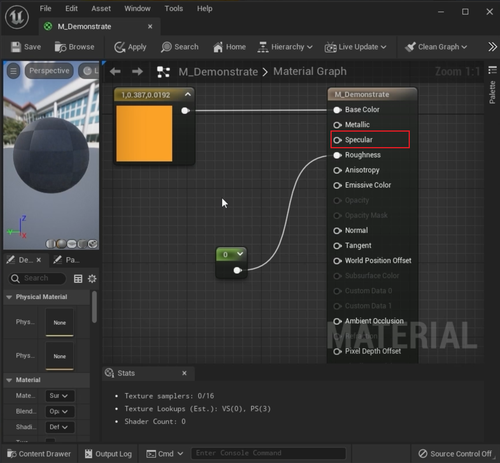Open Search in the material editor toolbar

[x=179, y=47]
